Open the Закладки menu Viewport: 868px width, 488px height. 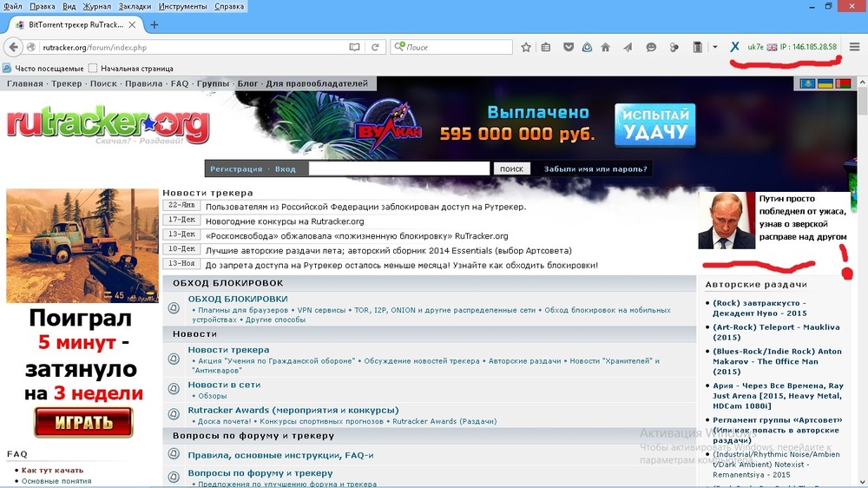(x=135, y=6)
